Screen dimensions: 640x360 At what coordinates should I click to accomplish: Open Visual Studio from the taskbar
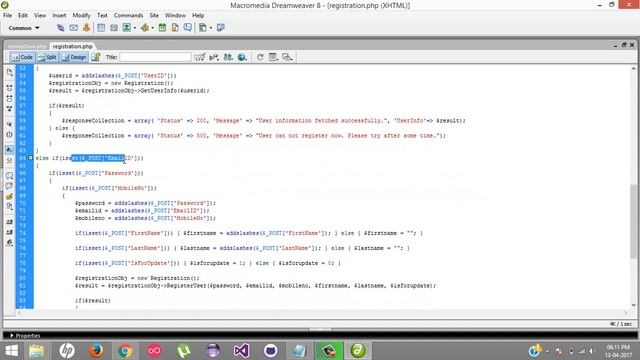tap(241, 351)
